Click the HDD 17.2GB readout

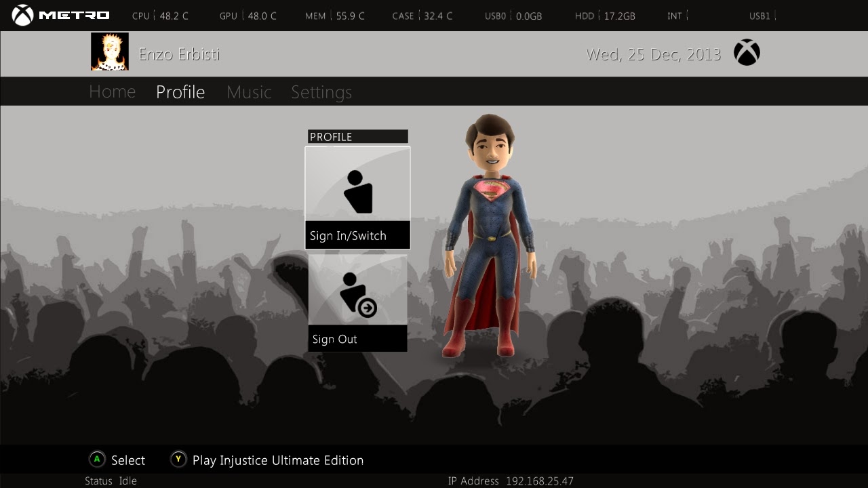click(x=605, y=16)
